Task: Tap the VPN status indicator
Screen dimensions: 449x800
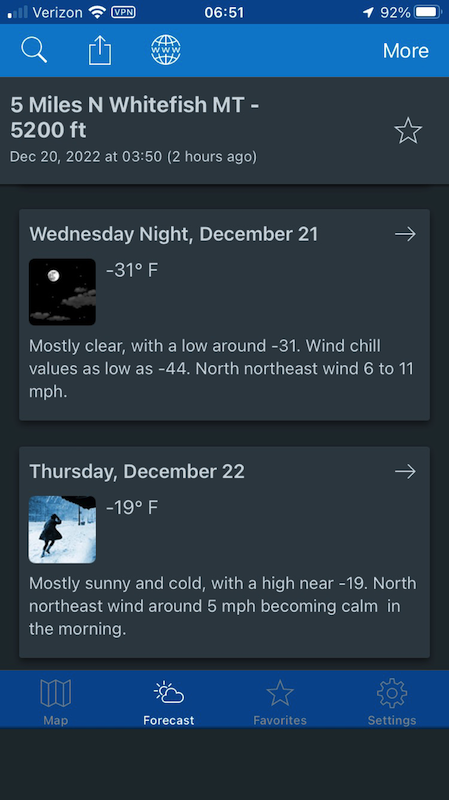Action: (x=123, y=12)
